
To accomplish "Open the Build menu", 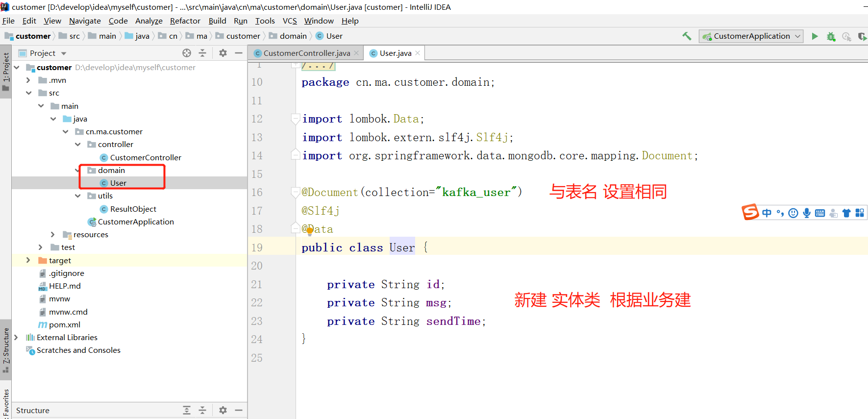I will tap(217, 21).
